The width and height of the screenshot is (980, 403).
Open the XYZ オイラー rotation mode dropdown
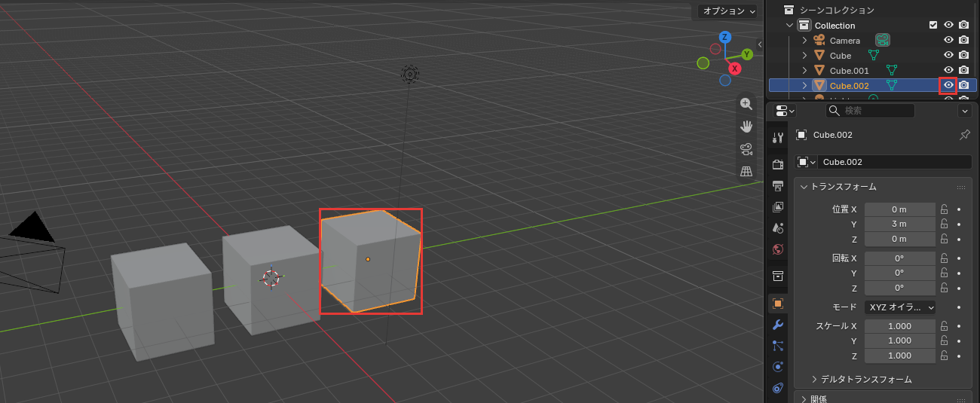[900, 307]
